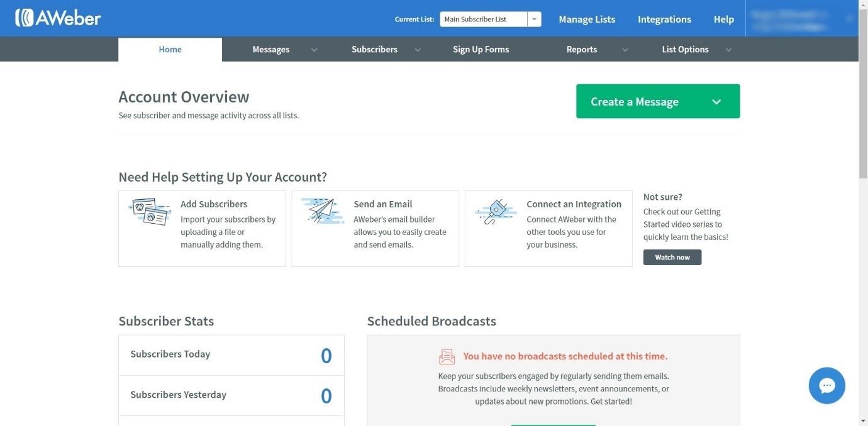Viewport: 868px width, 426px height.
Task: Click Manage Lists in the header
Action: [587, 19]
